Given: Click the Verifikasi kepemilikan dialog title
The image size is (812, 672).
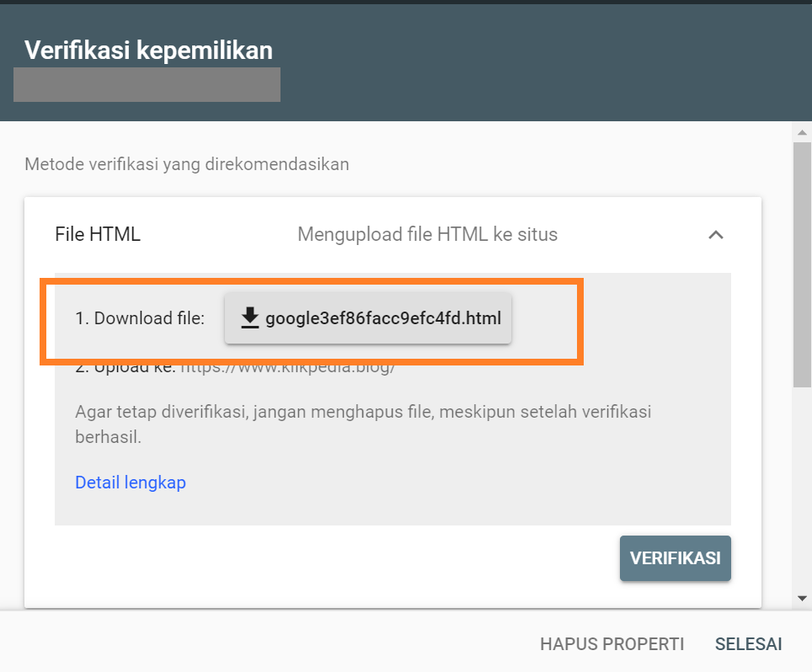Looking at the screenshot, I should pos(148,51).
